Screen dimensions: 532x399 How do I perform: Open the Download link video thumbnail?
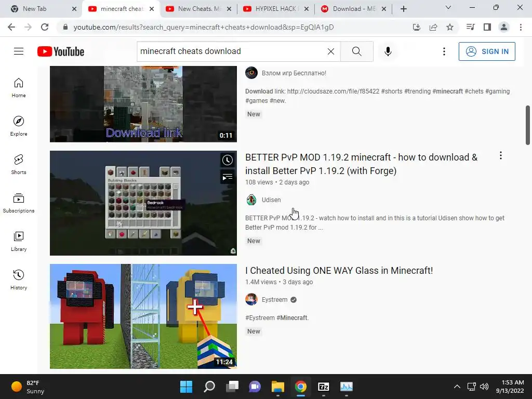point(143,104)
